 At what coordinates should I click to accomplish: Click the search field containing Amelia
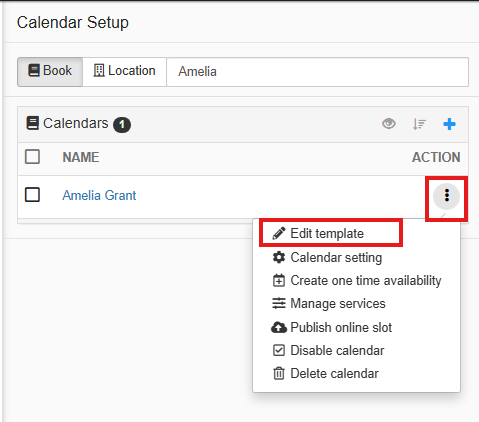(x=318, y=72)
